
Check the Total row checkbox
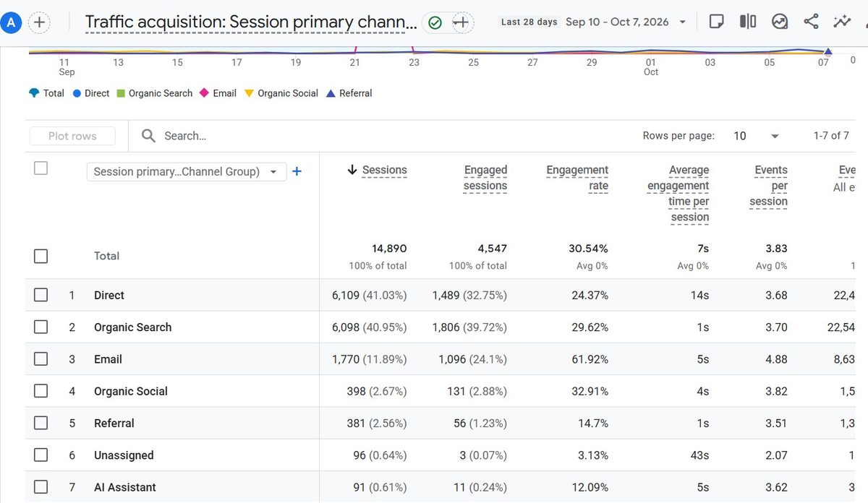coord(41,256)
